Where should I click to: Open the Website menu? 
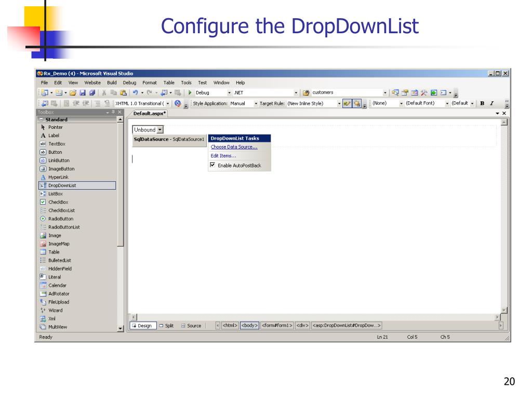coord(92,83)
